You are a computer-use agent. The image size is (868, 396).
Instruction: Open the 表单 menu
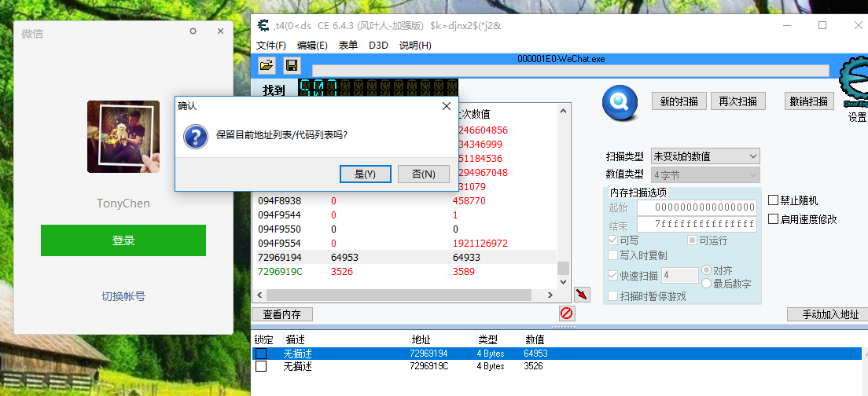[348, 46]
